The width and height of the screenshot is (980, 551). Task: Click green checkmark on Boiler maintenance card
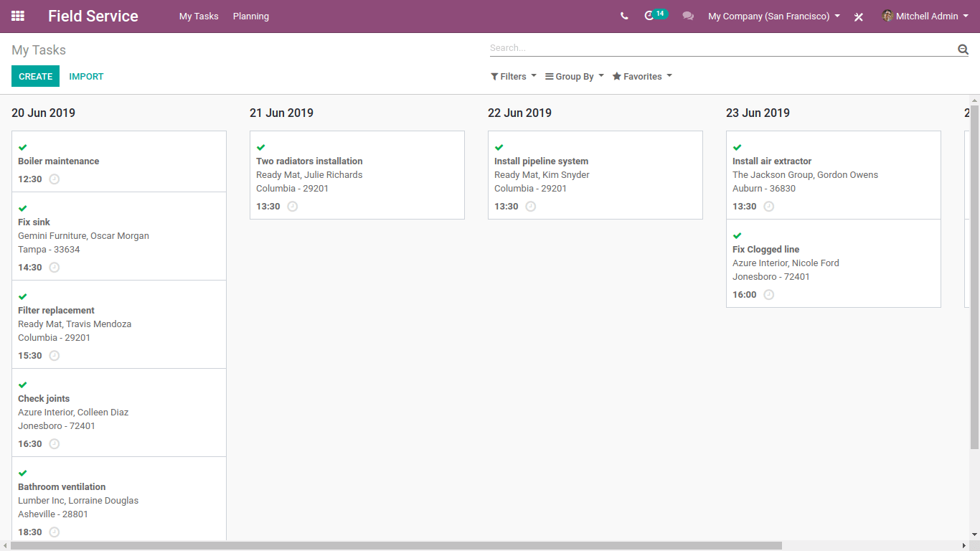[23, 147]
